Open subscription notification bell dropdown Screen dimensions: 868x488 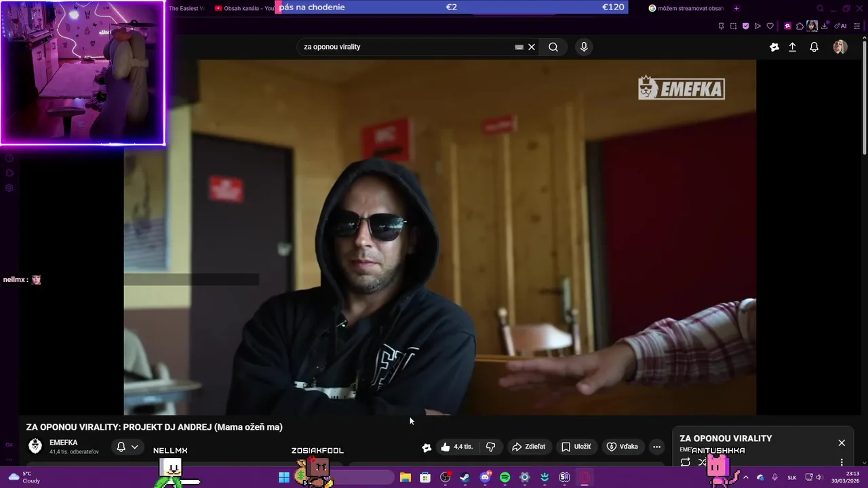tap(127, 447)
